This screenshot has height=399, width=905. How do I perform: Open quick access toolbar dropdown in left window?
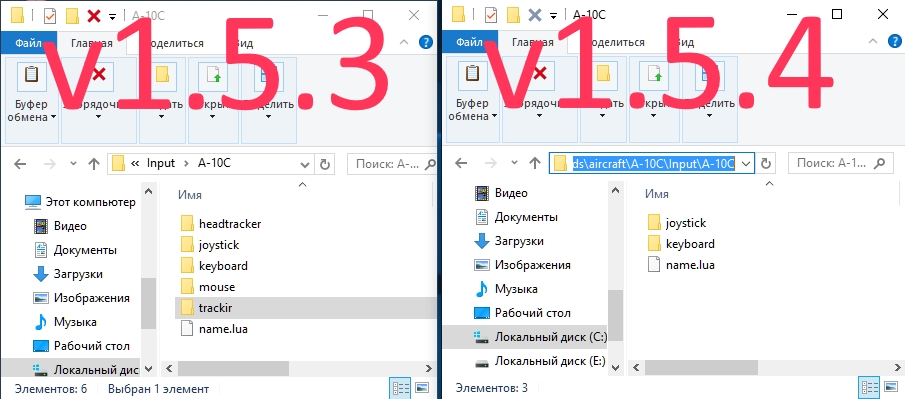coord(112,16)
